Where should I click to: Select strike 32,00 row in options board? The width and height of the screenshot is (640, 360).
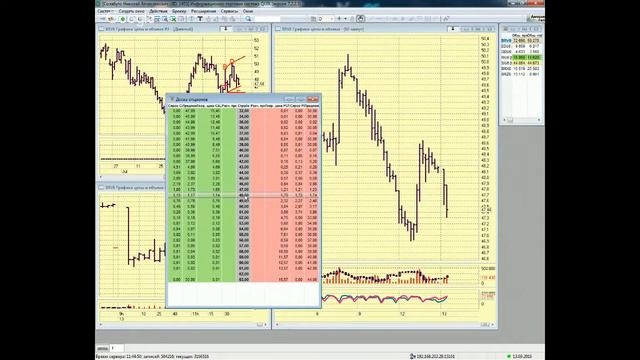(244, 111)
